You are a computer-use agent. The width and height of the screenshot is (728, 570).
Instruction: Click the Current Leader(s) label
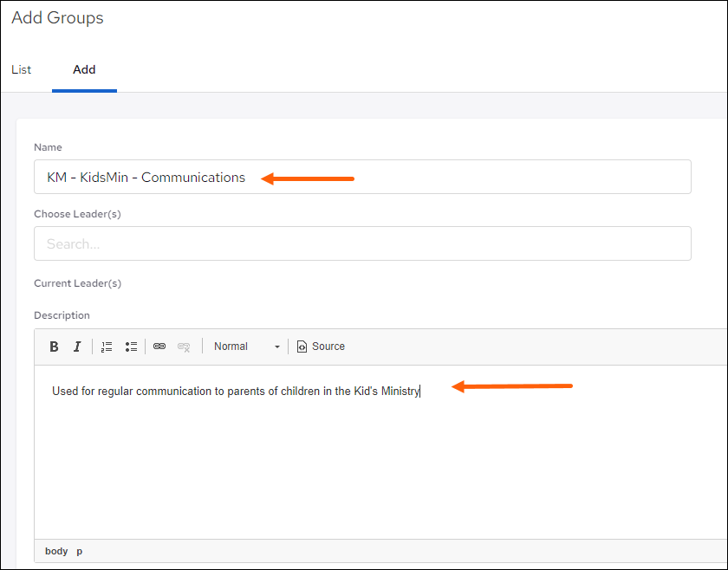(77, 283)
